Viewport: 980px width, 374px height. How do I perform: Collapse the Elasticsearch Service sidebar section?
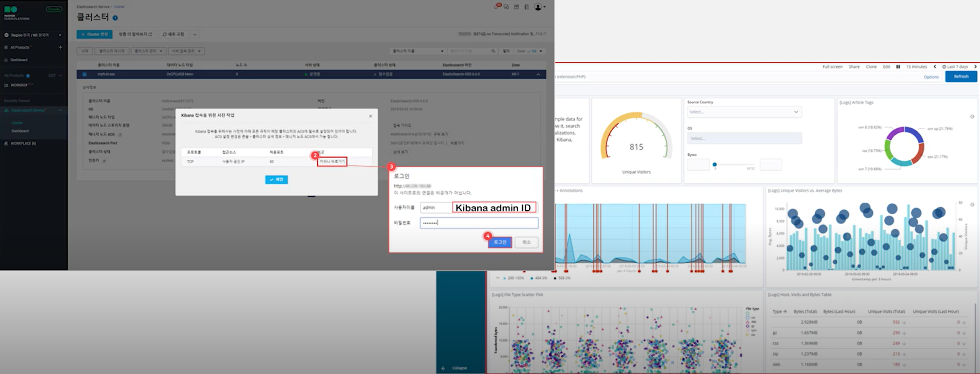60,110
